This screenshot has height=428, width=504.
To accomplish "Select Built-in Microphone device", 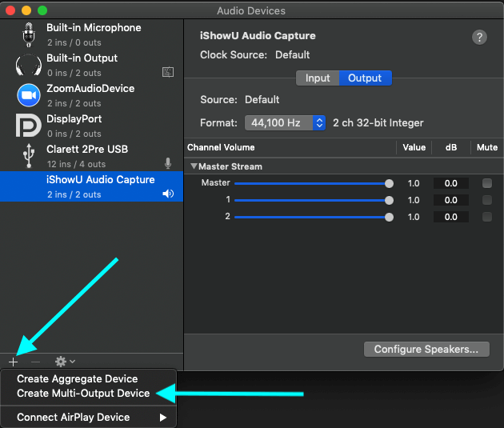I will point(92,34).
